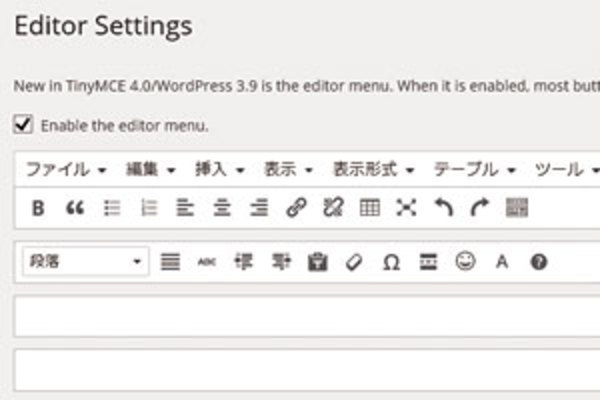The height and width of the screenshot is (400, 600).
Task: Uncheck Enable the editor menu
Action: (x=23, y=124)
